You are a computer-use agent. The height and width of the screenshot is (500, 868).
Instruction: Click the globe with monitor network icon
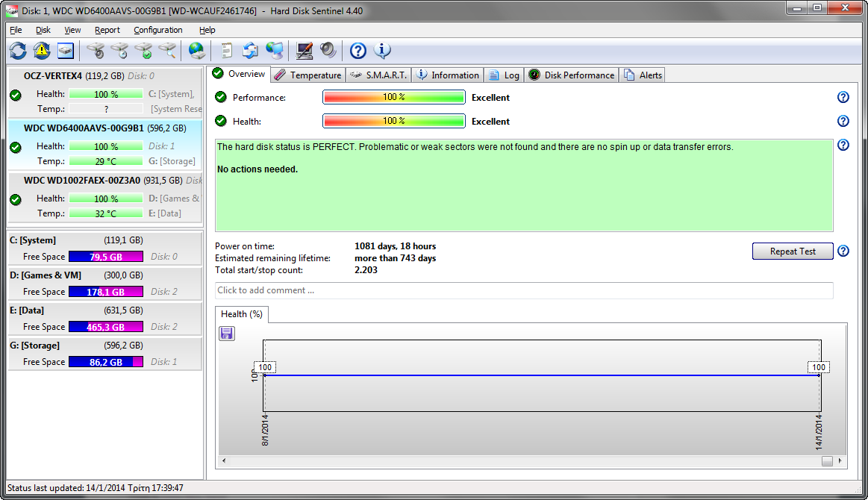pyautogui.click(x=275, y=51)
